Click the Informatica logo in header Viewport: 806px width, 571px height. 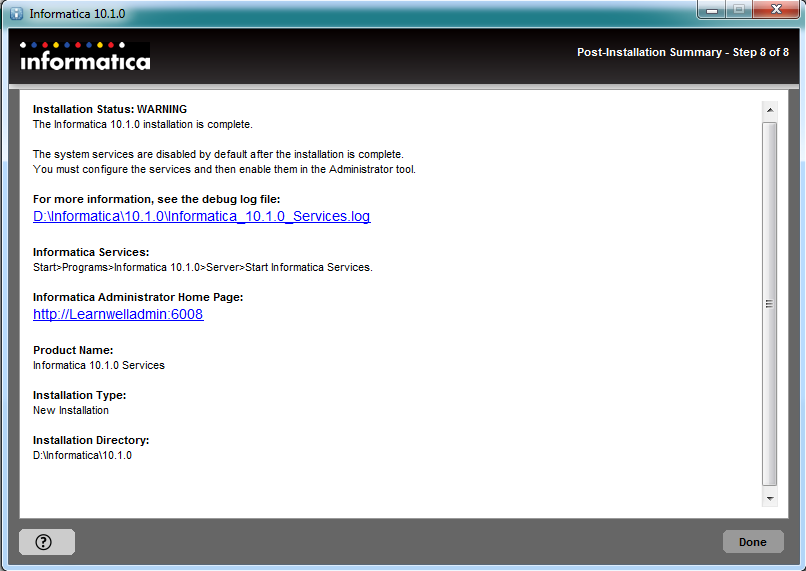pyautogui.click(x=85, y=56)
